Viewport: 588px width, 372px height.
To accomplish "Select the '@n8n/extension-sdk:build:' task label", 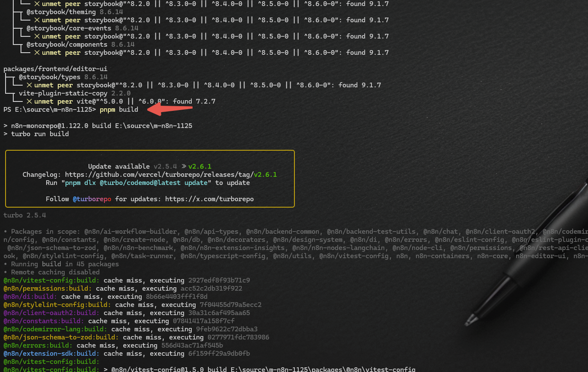I will point(51,354).
